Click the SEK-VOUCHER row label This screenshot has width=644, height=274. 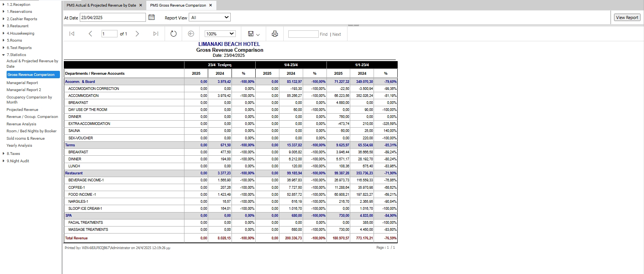tap(81, 138)
